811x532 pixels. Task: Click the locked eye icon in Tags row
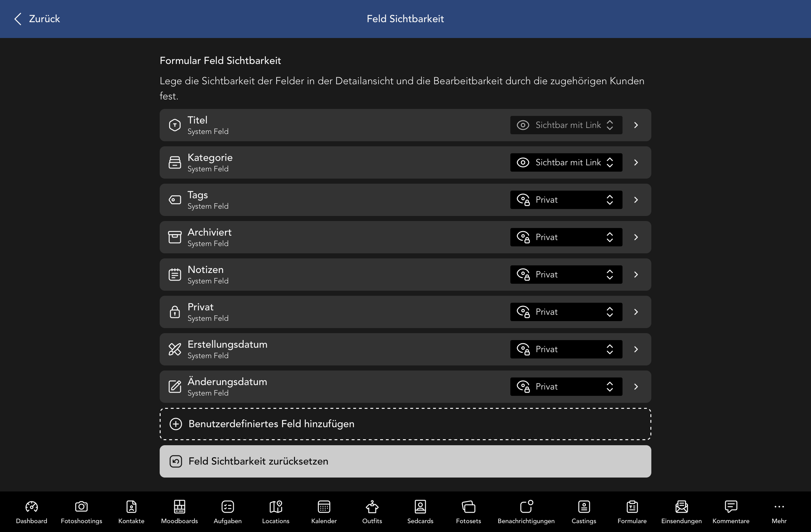coord(523,200)
